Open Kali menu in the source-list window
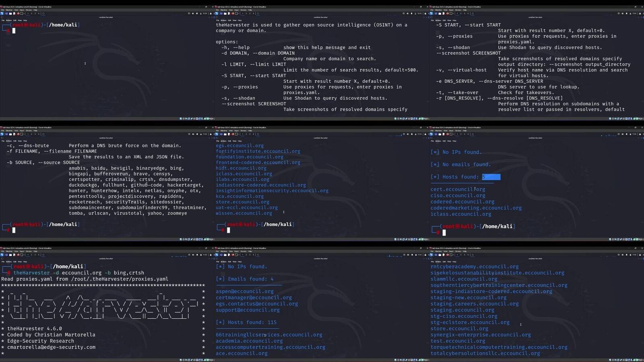This screenshot has width=644, height=362. coord(2,134)
